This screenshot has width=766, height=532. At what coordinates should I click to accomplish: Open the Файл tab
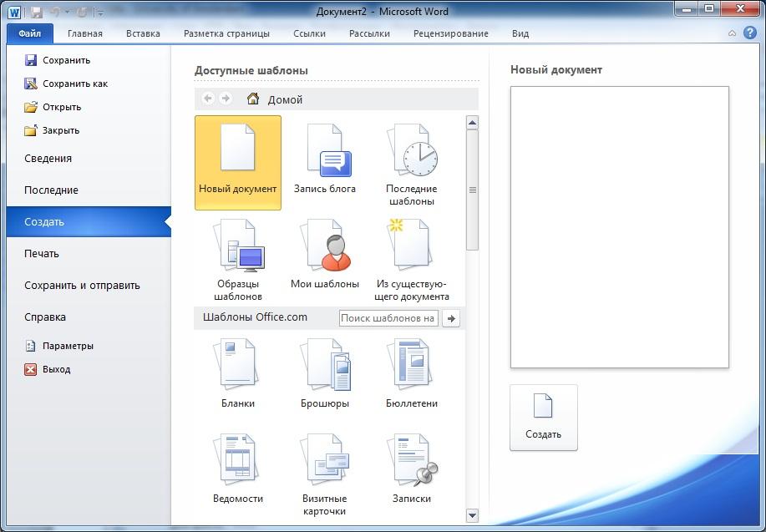point(30,33)
